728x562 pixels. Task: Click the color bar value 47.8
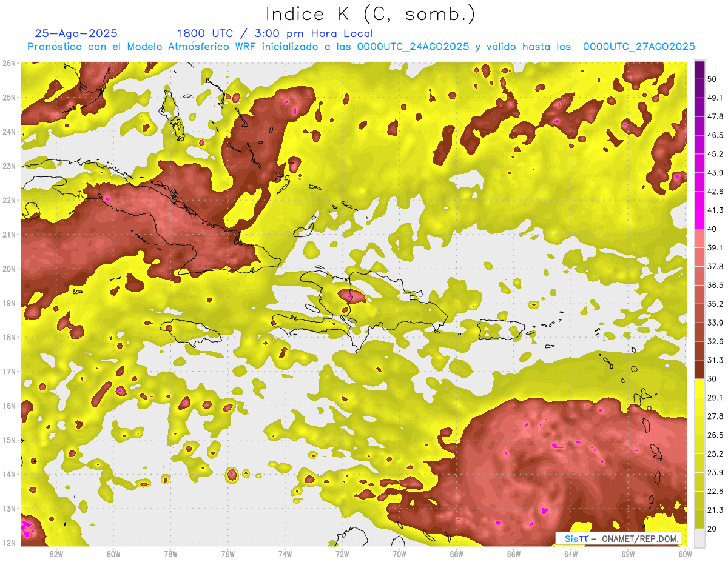[x=715, y=116]
